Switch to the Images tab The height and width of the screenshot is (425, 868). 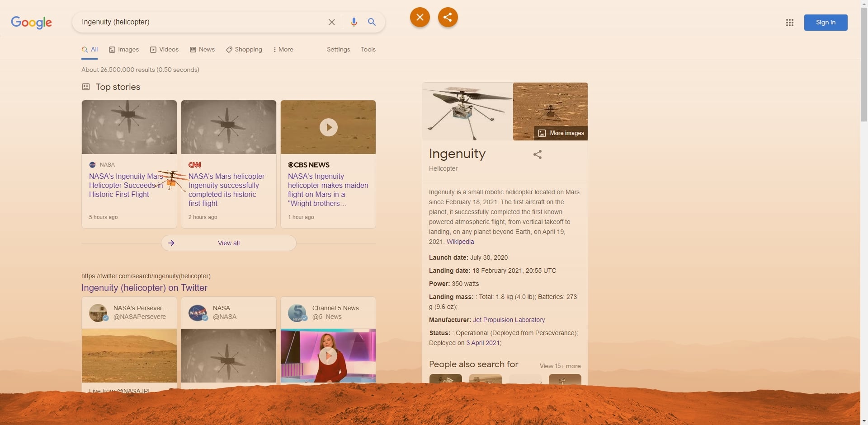pos(124,50)
